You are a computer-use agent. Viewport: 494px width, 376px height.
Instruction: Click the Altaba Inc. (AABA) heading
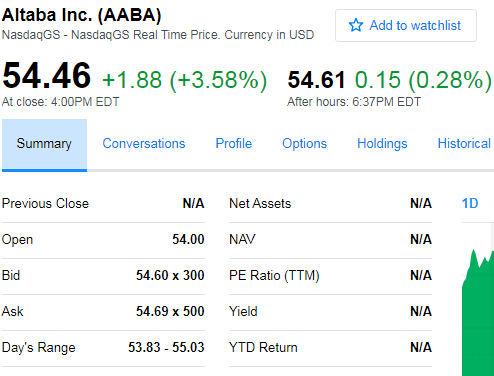tap(82, 15)
